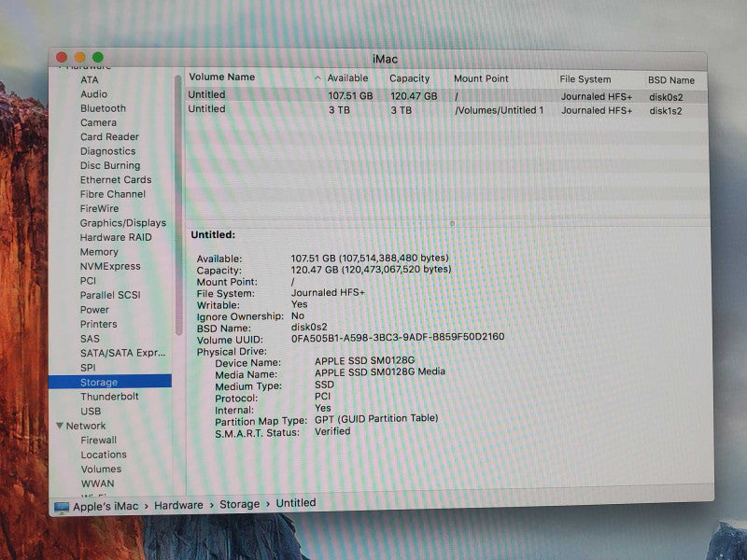
Task: Select Ethernet Cards entry
Action: click(x=115, y=180)
